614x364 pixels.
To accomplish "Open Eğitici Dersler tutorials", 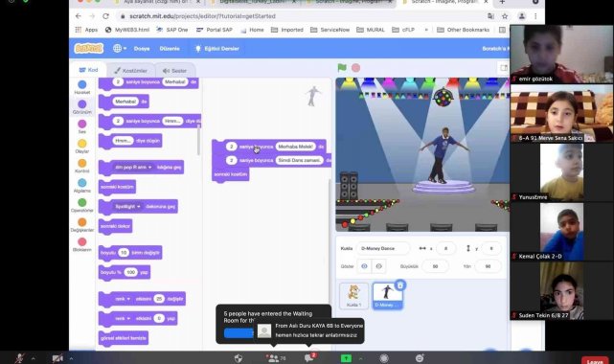I will point(216,49).
